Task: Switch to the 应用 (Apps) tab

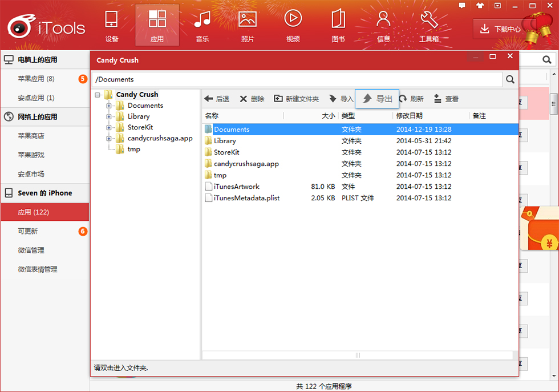Action: [x=157, y=26]
